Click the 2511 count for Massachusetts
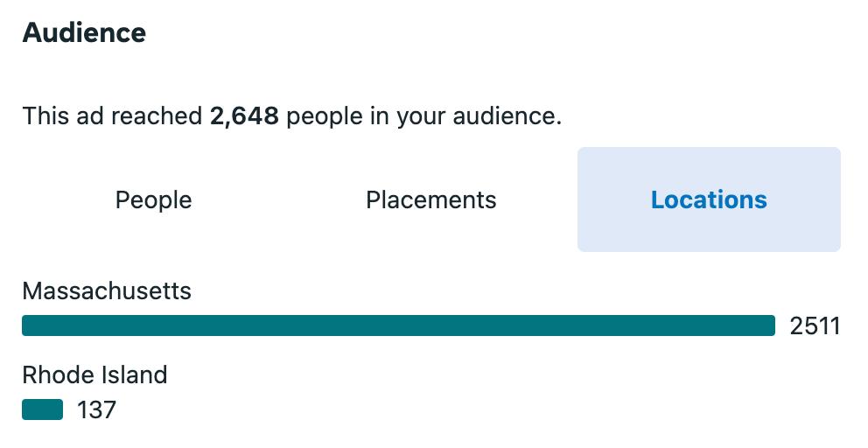The image size is (868, 448). click(x=814, y=326)
